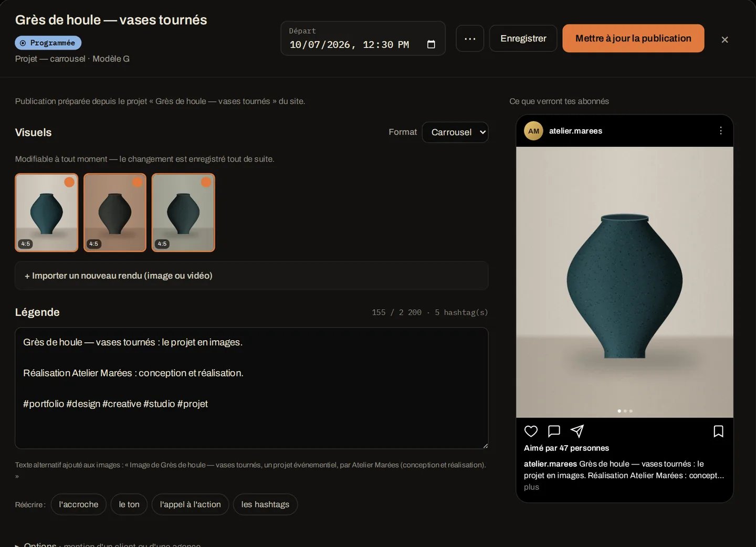Viewport: 756px width, 547px height.
Task: Click the orange dot on the third vase thumbnail
Action: tap(206, 182)
